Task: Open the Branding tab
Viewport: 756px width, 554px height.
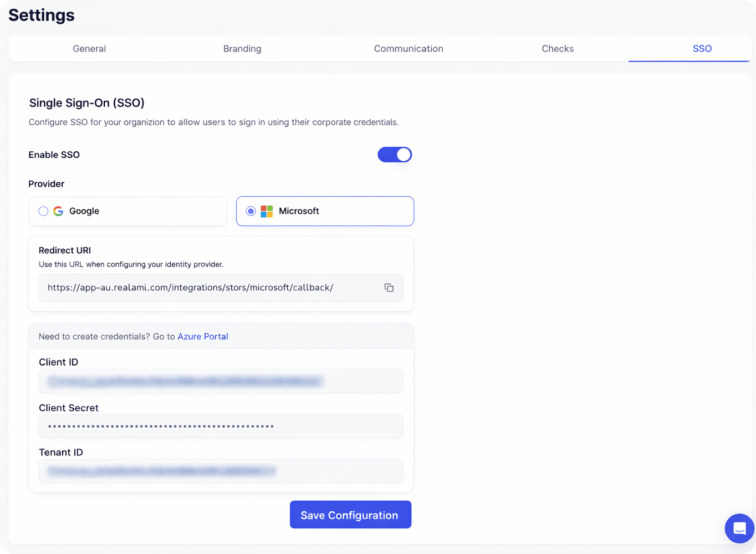Action: point(242,49)
